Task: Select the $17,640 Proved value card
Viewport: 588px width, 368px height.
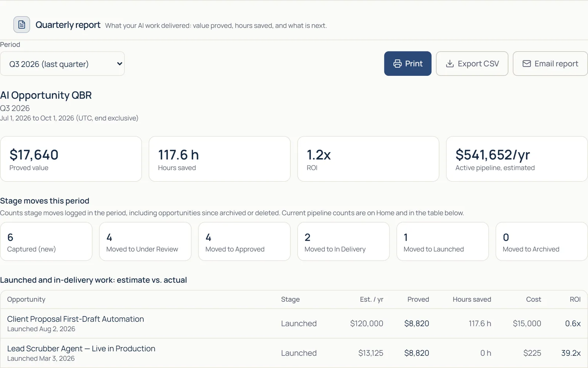Action: [71, 159]
